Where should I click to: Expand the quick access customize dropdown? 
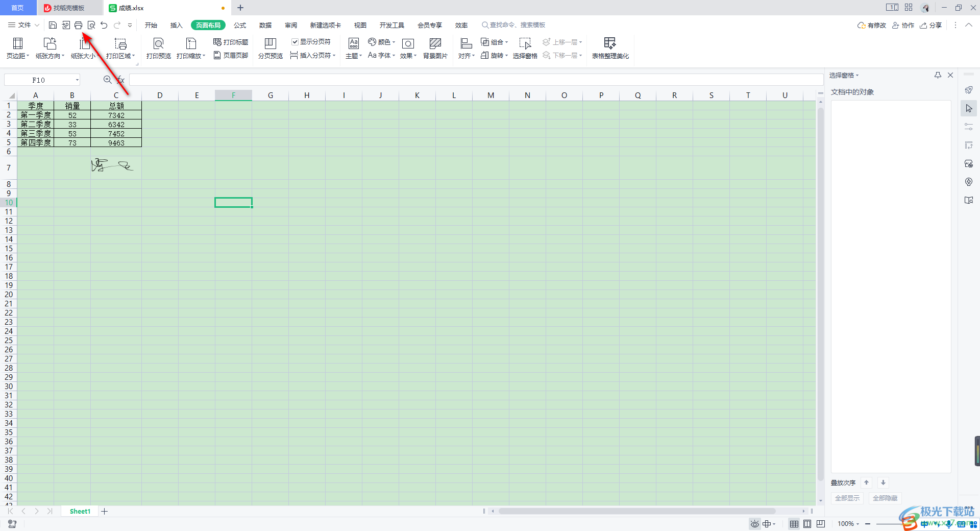point(130,25)
